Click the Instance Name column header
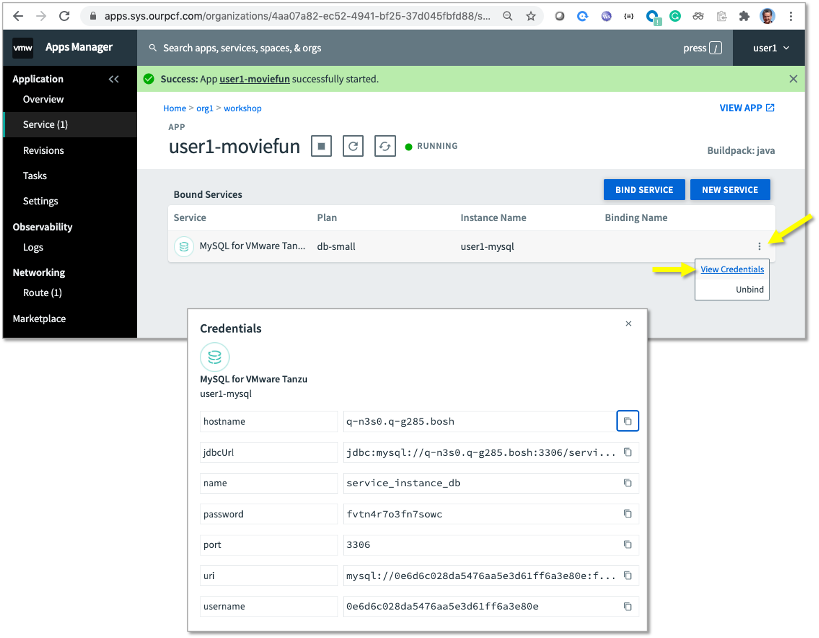Viewport: 819px width, 638px height. click(493, 217)
